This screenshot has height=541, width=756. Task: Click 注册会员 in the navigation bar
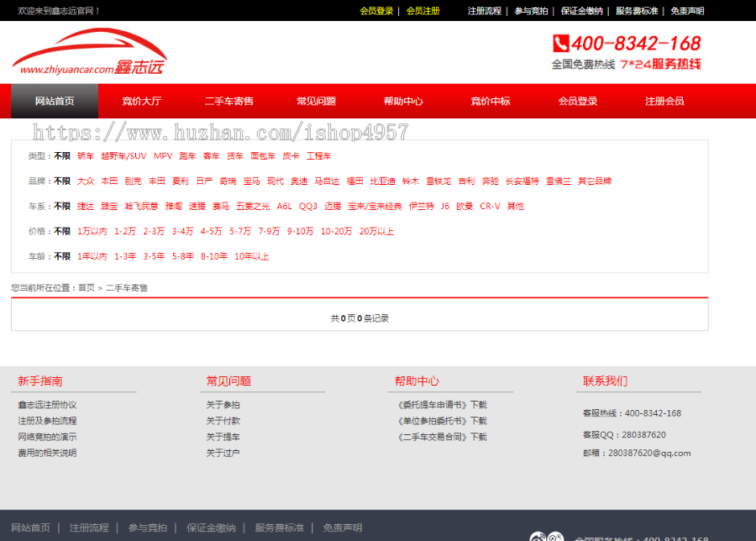click(664, 102)
